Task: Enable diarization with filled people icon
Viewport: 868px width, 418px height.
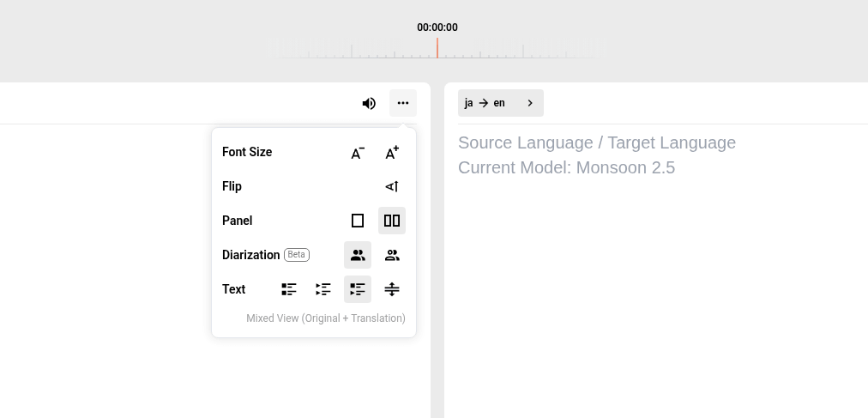Action: click(x=358, y=255)
